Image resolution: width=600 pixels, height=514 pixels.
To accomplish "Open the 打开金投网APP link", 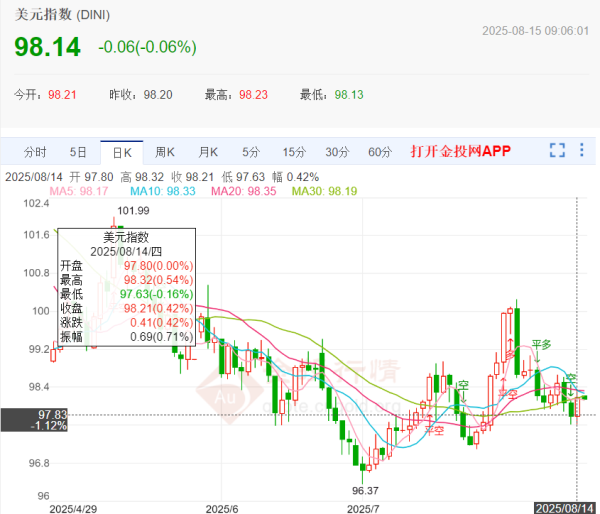I will click(460, 151).
